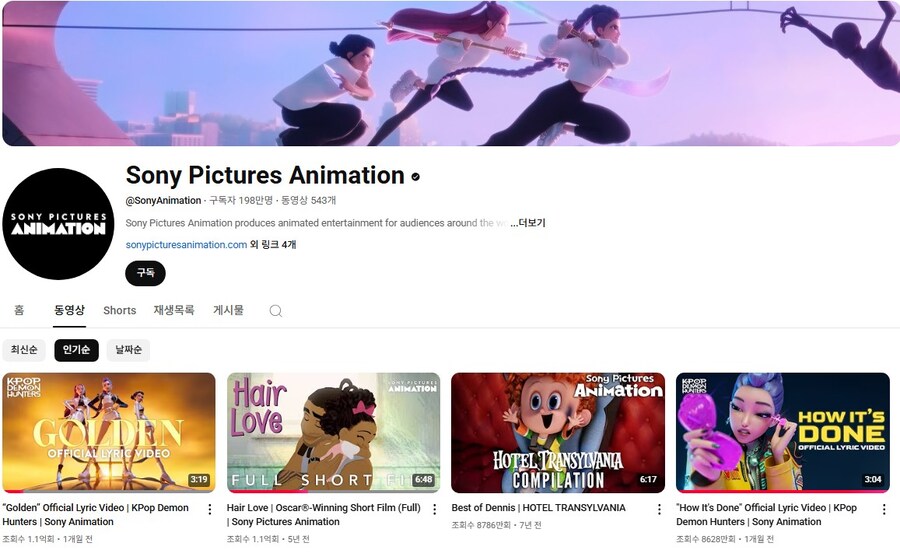The width and height of the screenshot is (900, 557).
Task: Play the Golden Official Lyric Video thumbnail
Action: pos(109,432)
